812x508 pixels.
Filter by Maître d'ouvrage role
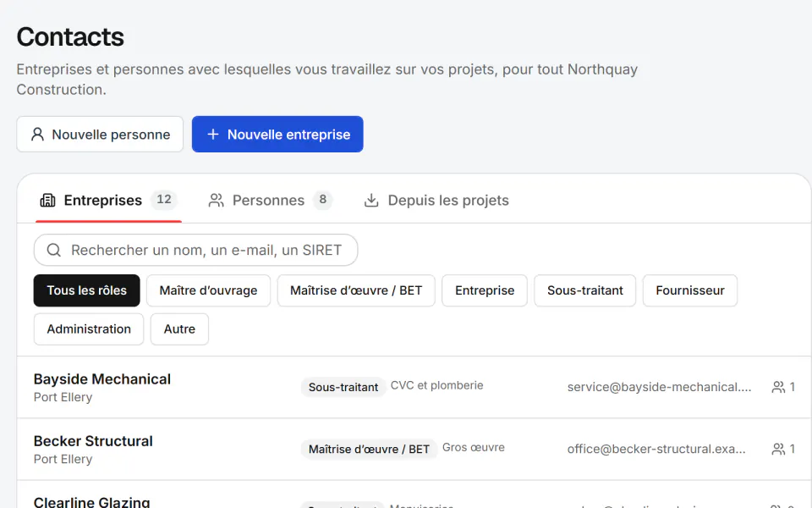(x=208, y=290)
